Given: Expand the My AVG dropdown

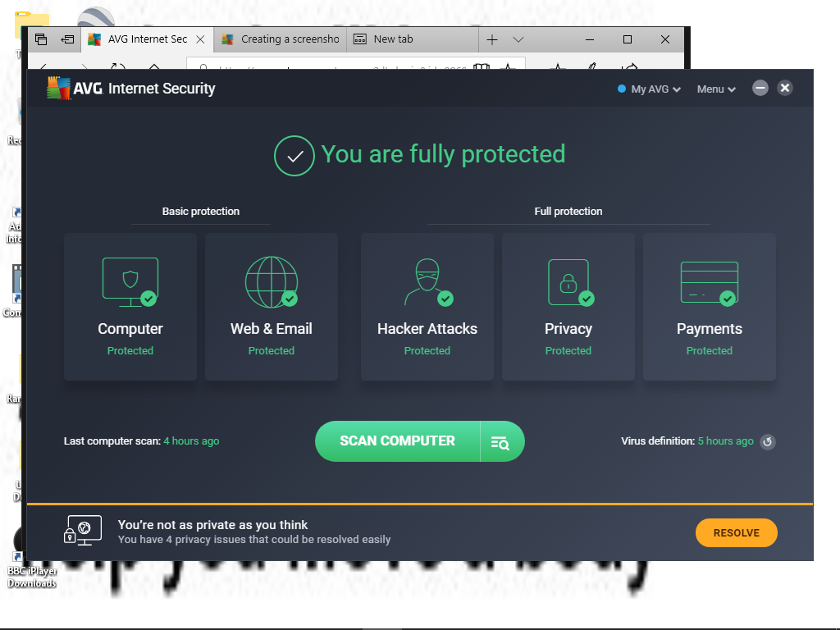Looking at the screenshot, I should 650,89.
